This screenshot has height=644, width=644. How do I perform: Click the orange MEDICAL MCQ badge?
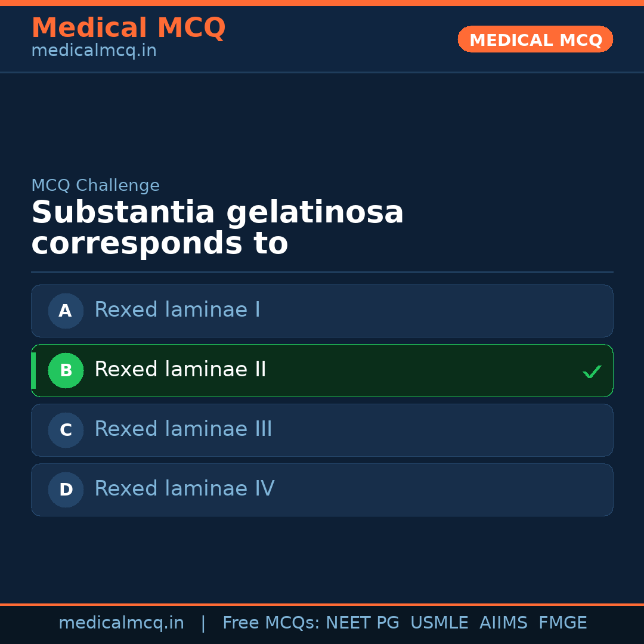[x=535, y=39]
